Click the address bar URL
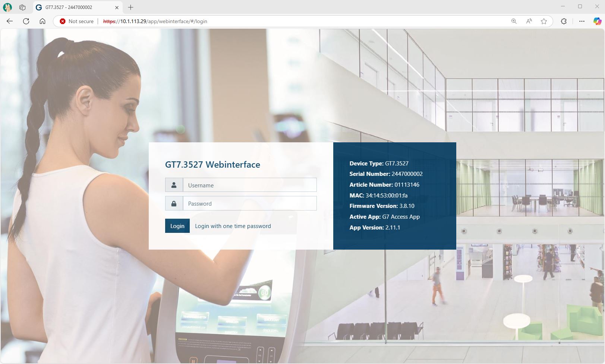Screen dimensions: 605x364 coord(155,21)
